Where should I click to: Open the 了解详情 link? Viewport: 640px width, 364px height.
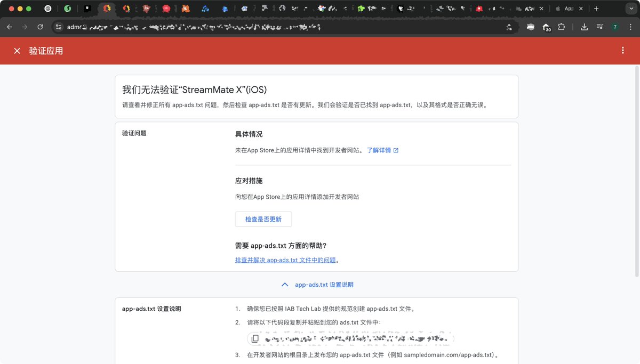[382, 150]
